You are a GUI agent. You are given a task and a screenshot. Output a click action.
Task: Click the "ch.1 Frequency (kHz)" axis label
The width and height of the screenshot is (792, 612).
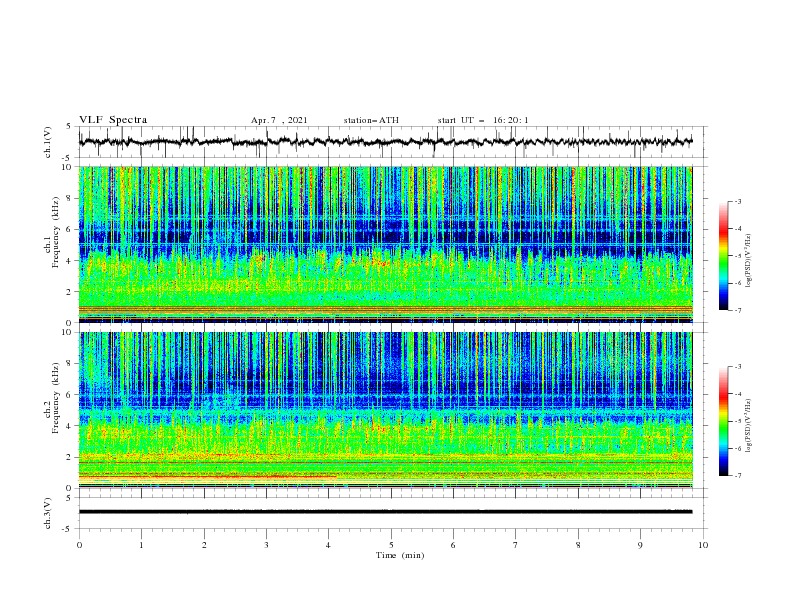click(52, 233)
